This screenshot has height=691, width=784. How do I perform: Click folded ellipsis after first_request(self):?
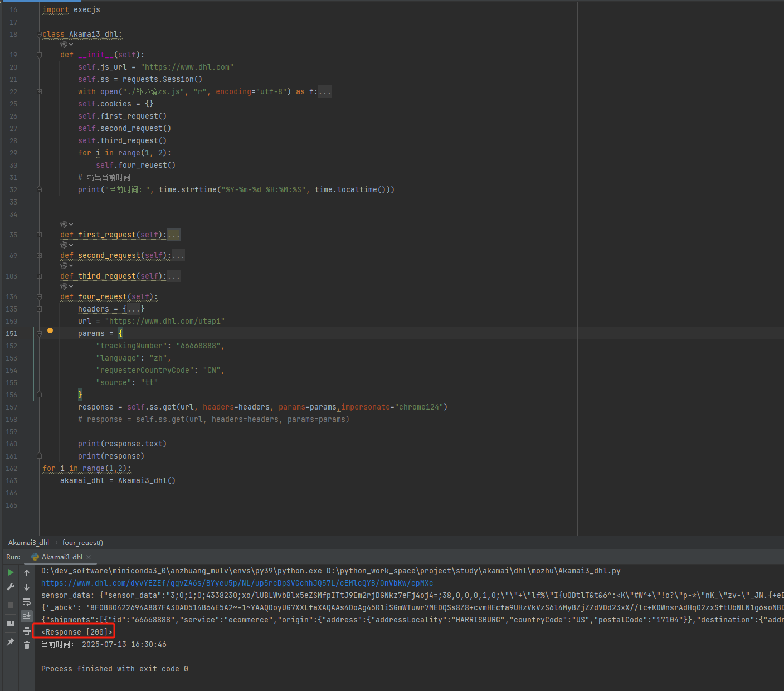[x=174, y=235]
